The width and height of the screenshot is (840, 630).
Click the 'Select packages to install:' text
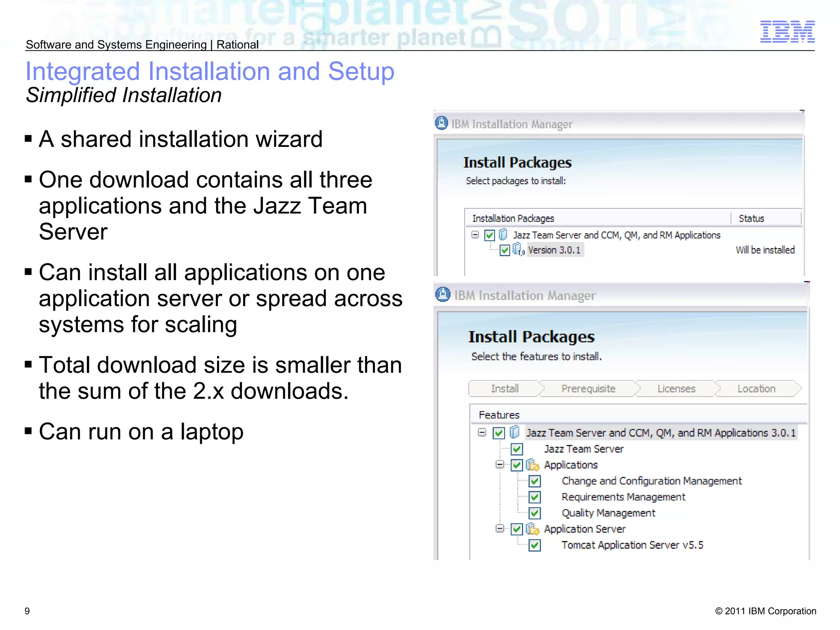[516, 181]
